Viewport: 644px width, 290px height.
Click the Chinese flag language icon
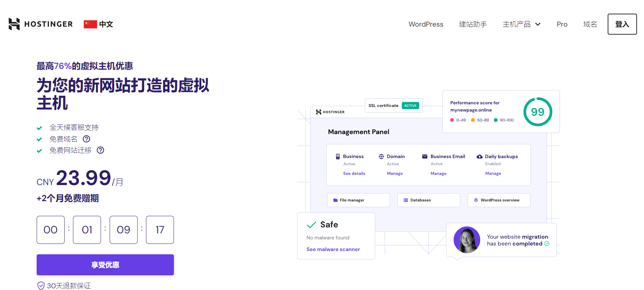[90, 24]
